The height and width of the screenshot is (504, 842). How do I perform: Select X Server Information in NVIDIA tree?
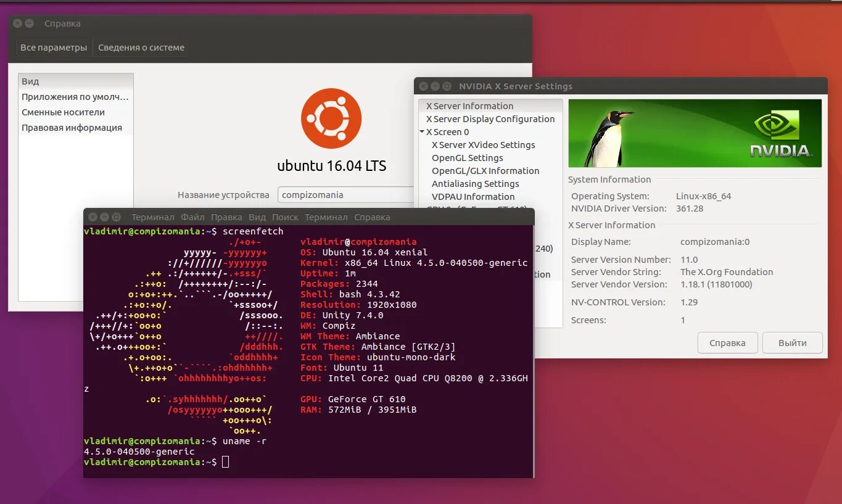pyautogui.click(x=490, y=106)
